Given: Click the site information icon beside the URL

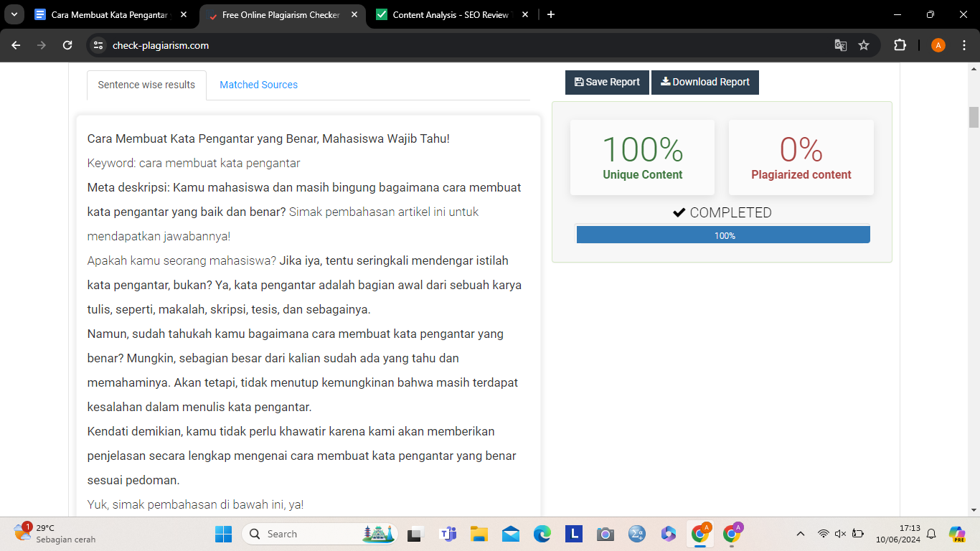Looking at the screenshot, I should pyautogui.click(x=99, y=45).
